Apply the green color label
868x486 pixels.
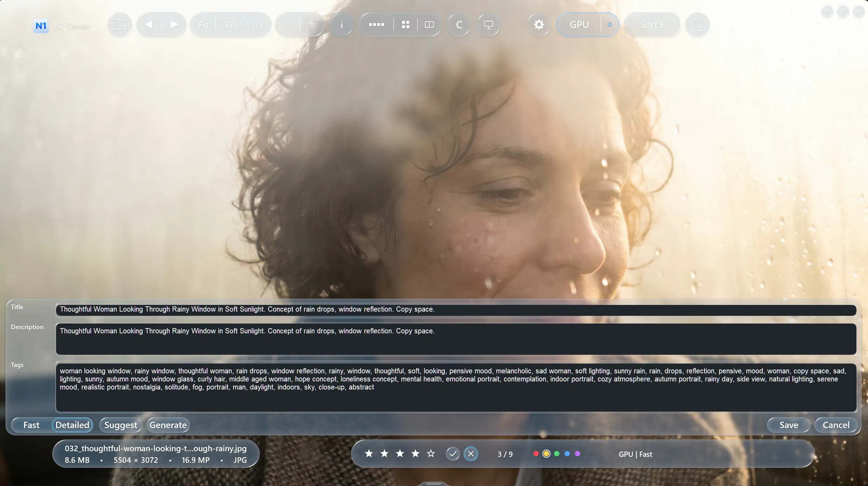coord(557,454)
